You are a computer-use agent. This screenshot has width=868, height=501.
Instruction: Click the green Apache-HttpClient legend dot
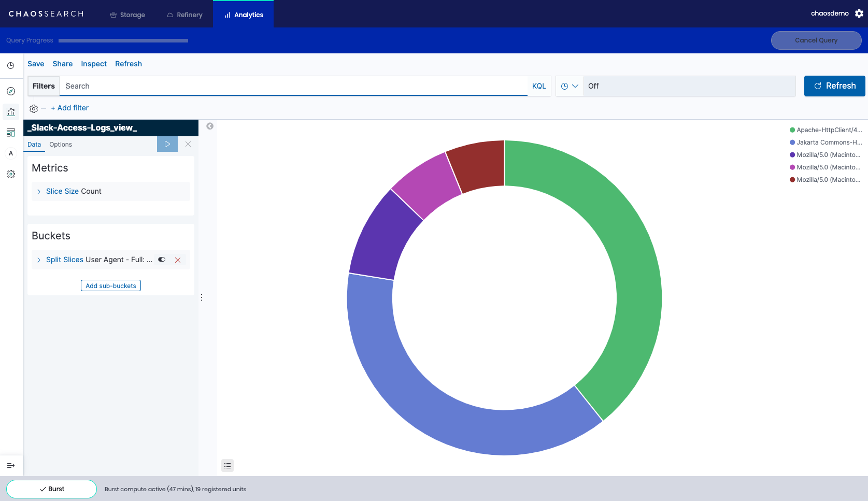tap(792, 130)
